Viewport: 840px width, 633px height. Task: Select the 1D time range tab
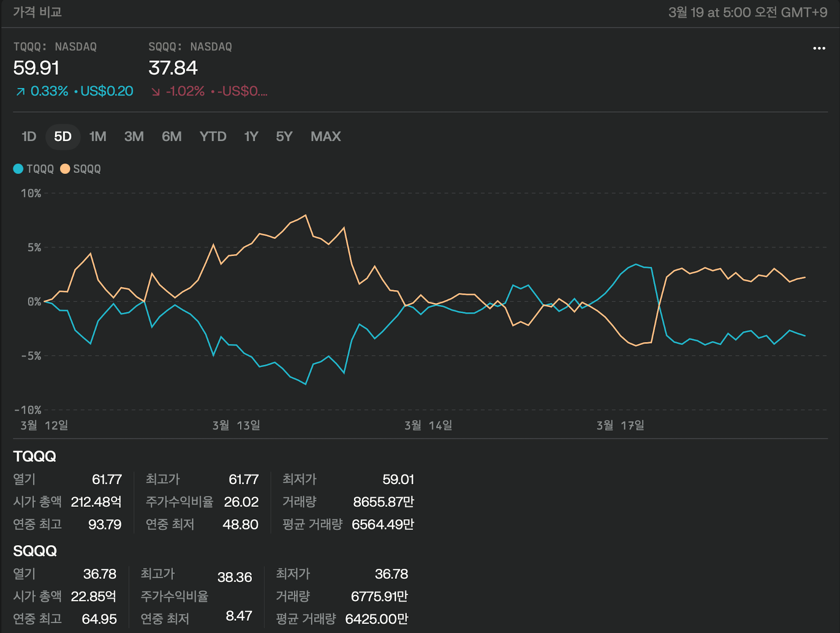(29, 137)
